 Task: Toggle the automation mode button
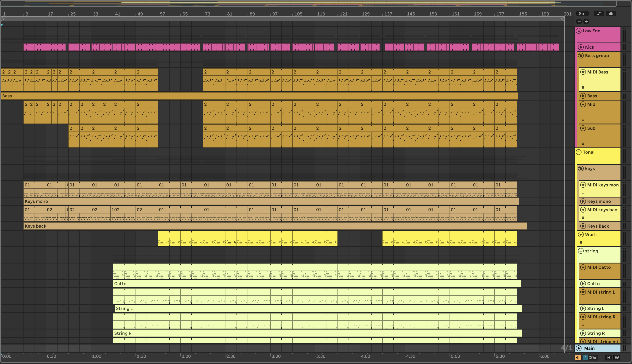pyautogui.click(x=599, y=14)
